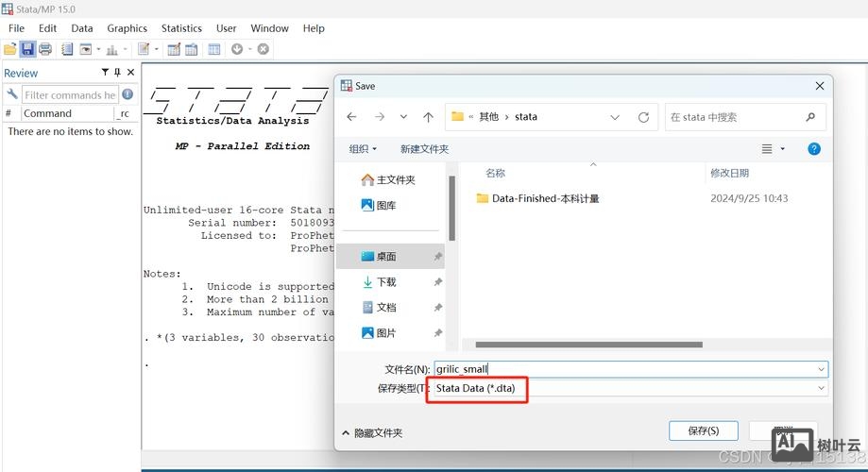
Task: Open the Statistics menu
Action: pos(181,28)
